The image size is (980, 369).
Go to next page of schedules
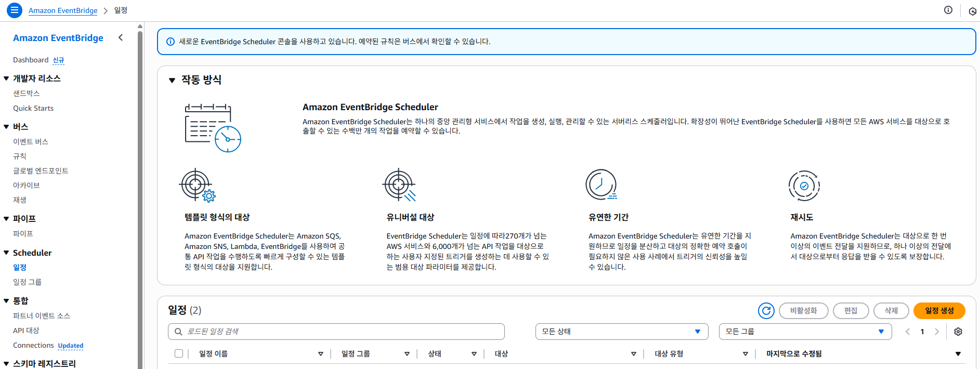[937, 332]
